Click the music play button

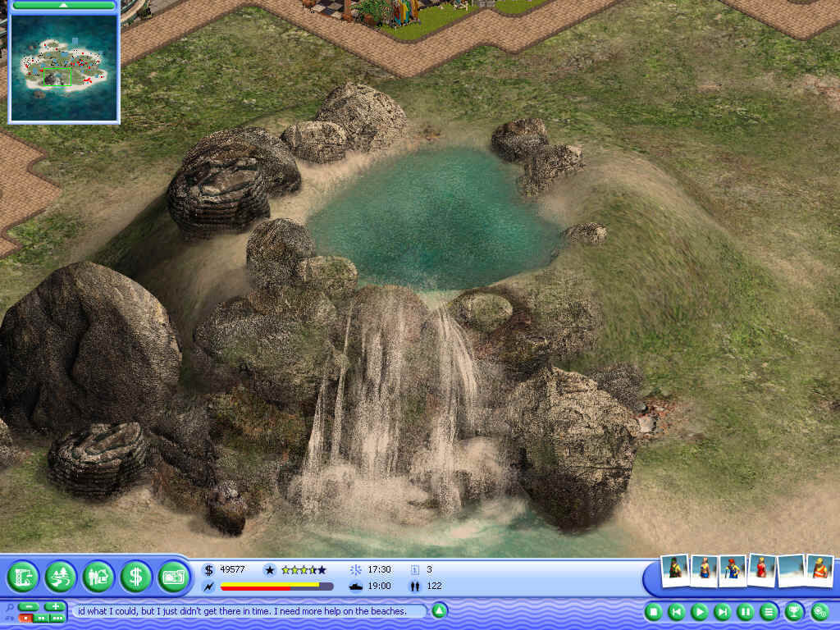[700, 612]
